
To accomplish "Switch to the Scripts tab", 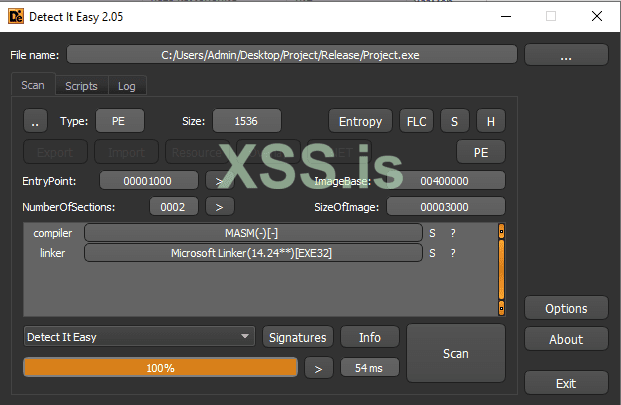I will 81,86.
